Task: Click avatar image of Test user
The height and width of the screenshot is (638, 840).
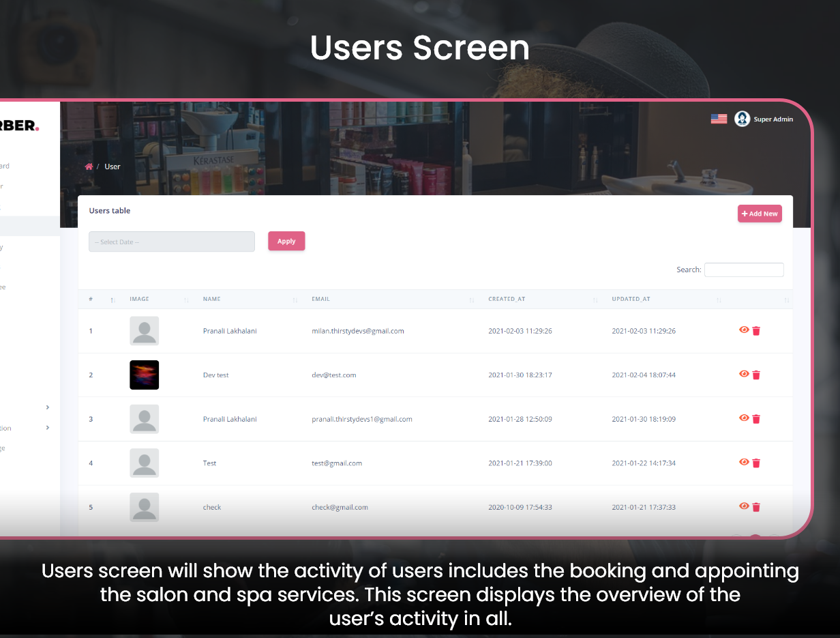Action: point(145,463)
